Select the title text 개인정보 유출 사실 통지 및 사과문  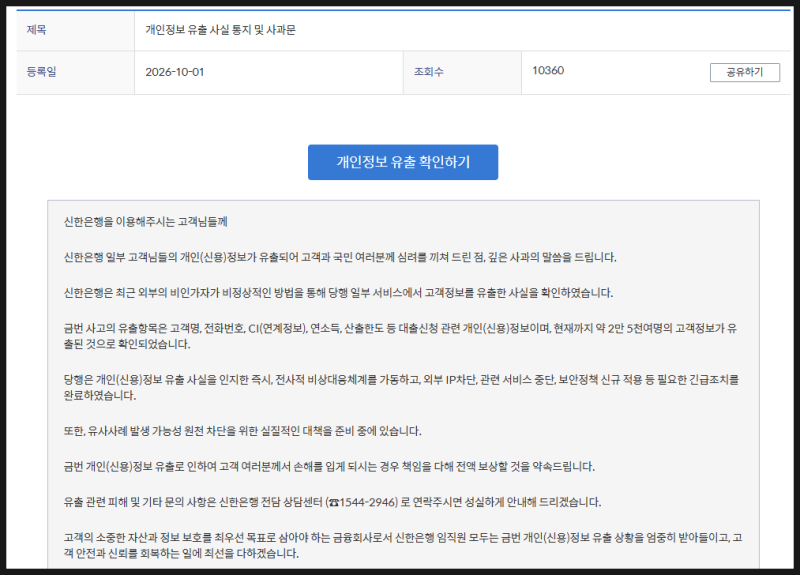pos(220,30)
